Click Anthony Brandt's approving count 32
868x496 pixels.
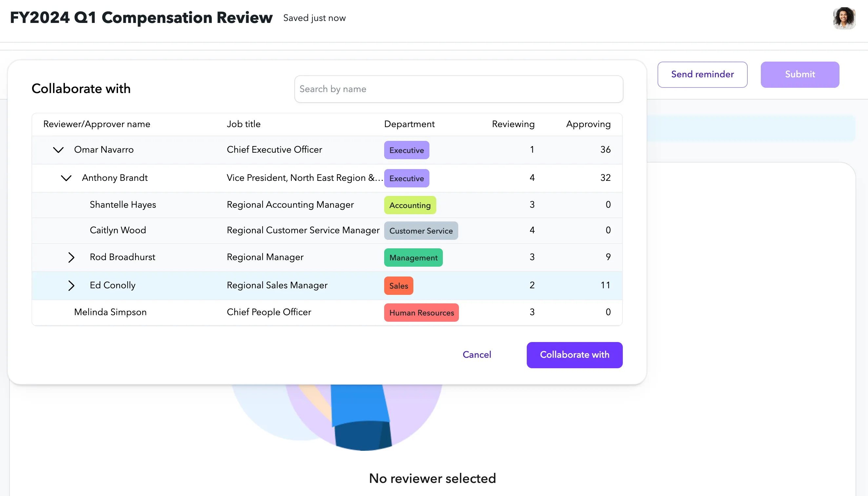coord(605,178)
